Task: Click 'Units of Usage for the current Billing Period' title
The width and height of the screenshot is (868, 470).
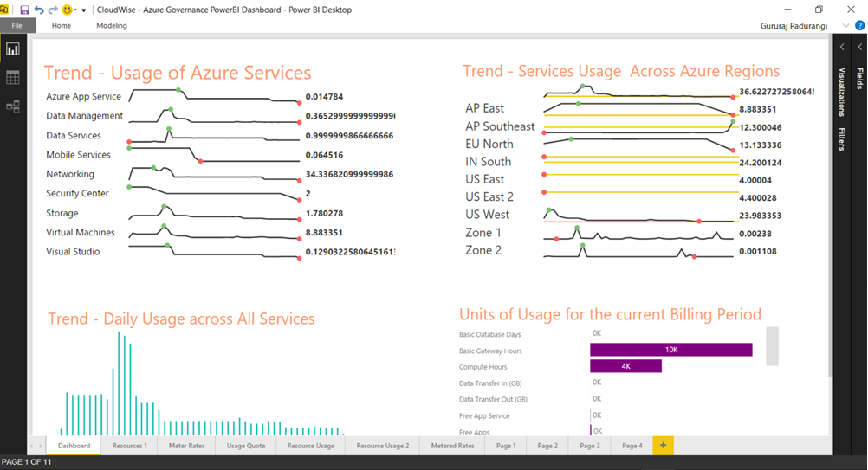Action: click(611, 314)
